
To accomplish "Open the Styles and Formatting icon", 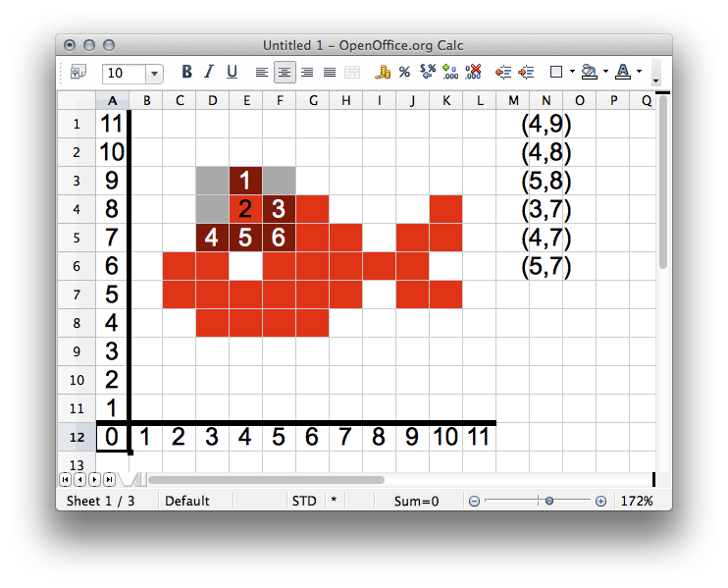I will (x=78, y=73).
